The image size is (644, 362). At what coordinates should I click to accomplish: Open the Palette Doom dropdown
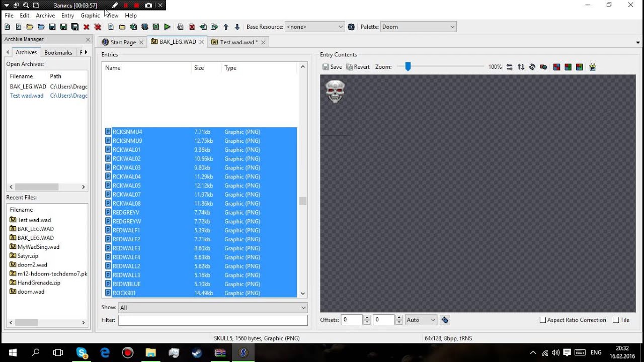pos(419,27)
